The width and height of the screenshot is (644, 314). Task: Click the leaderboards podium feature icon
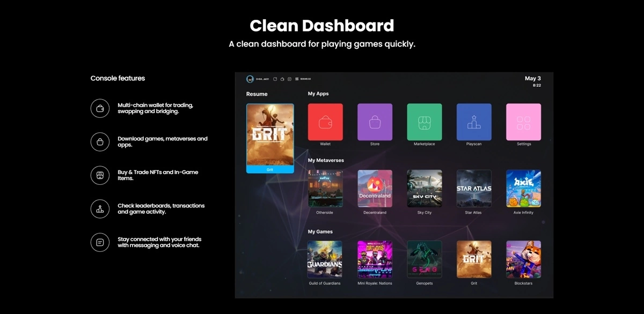coord(100,209)
